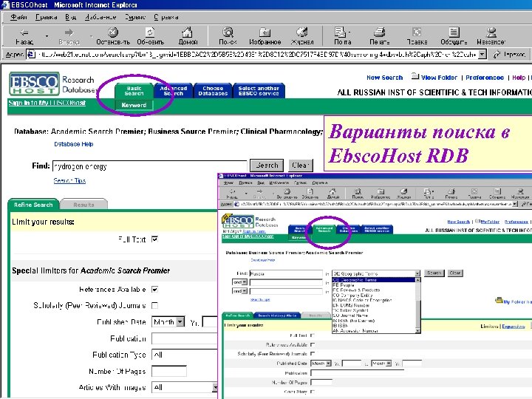Open the field selector dropdown in inner window
The image size is (532, 399).
pos(417,273)
